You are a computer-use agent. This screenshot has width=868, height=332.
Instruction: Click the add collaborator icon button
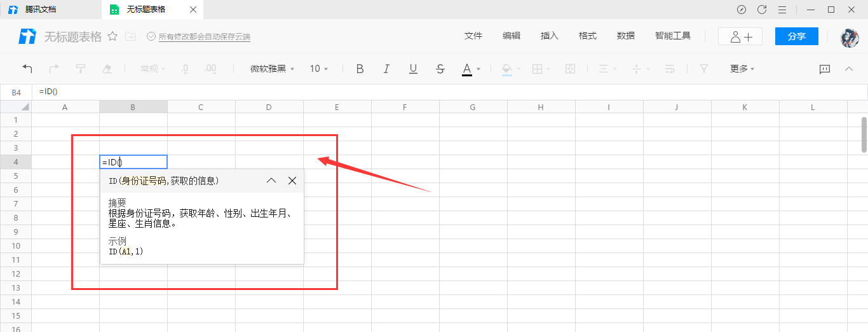coord(740,36)
